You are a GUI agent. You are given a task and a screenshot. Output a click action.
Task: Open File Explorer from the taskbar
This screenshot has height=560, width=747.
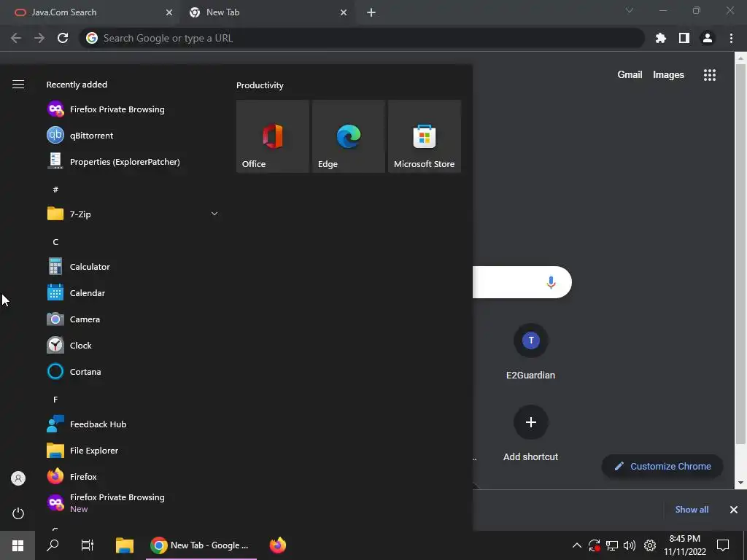coord(125,545)
